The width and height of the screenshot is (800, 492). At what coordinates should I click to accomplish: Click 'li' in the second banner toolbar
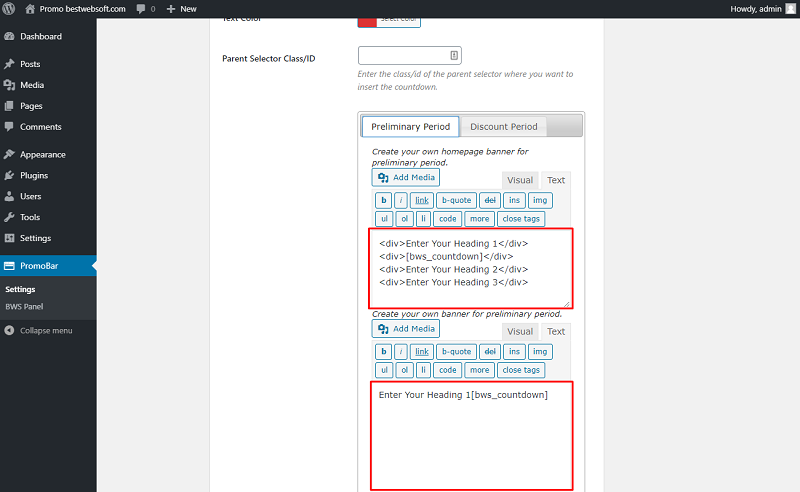click(x=423, y=370)
